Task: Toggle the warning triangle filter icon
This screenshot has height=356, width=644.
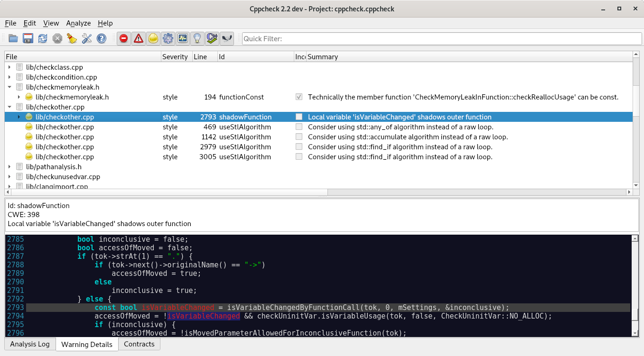Action: coord(139,39)
